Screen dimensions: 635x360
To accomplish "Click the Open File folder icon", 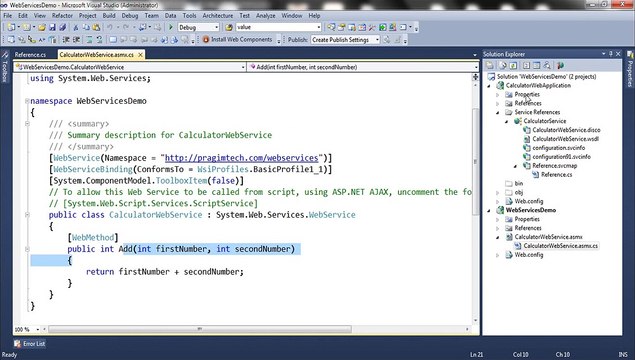I will [x=42, y=27].
